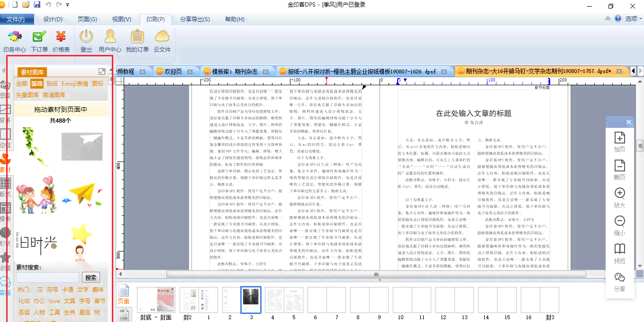Click the 素材搜索 search input field

(x=47, y=277)
